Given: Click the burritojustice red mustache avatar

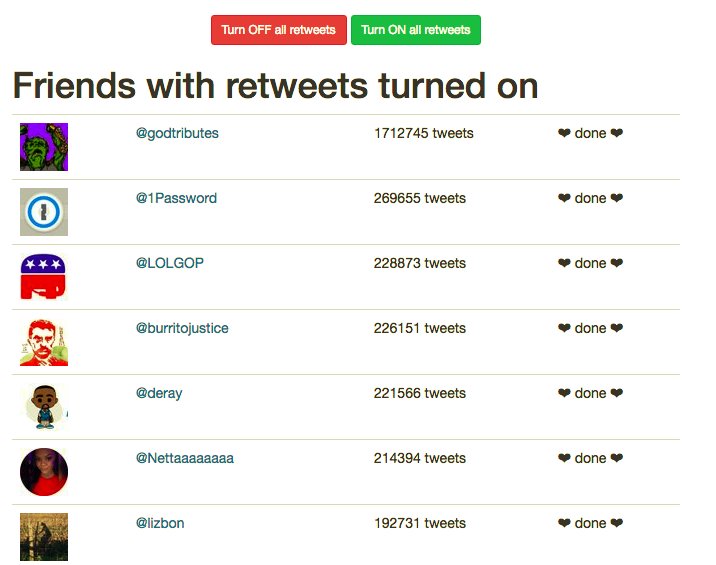Looking at the screenshot, I should tap(44, 342).
